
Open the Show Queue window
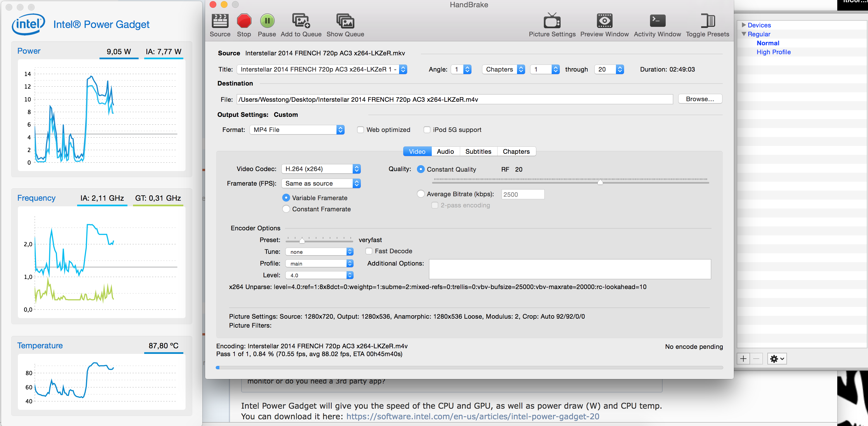point(345,21)
